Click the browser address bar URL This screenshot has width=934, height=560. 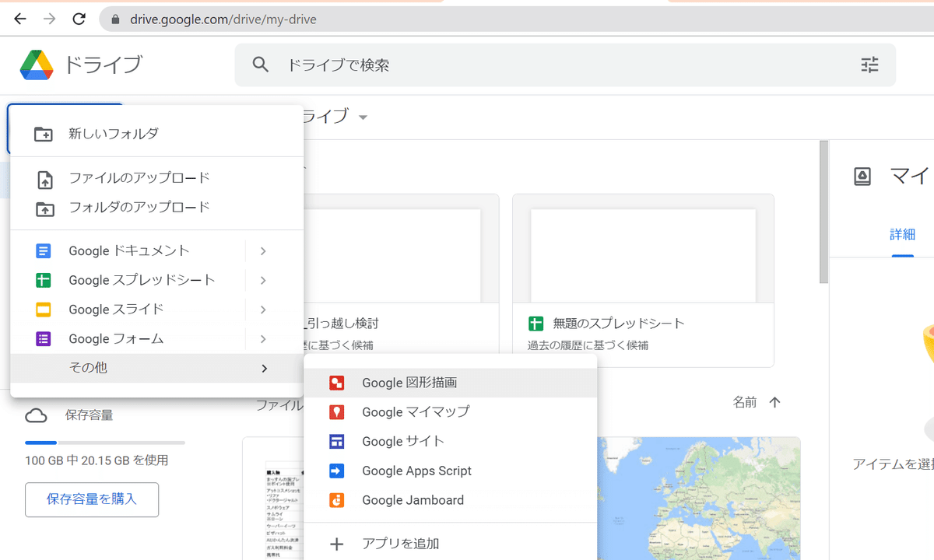pos(223,19)
